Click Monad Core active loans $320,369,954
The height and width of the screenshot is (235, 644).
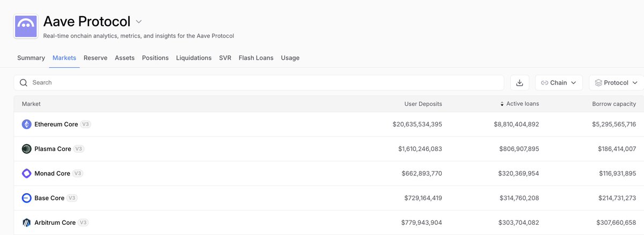(x=518, y=174)
